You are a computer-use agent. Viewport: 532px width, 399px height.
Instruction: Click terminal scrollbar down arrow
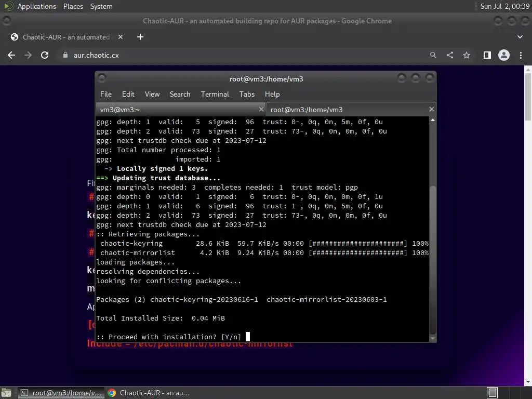(x=433, y=338)
